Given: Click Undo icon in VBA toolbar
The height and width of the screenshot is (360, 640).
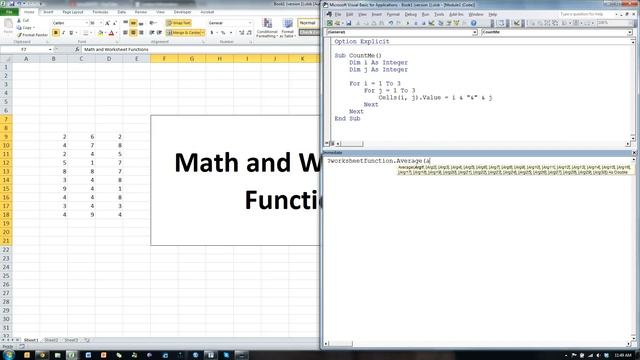Looking at the screenshot, I should pos(391,23).
